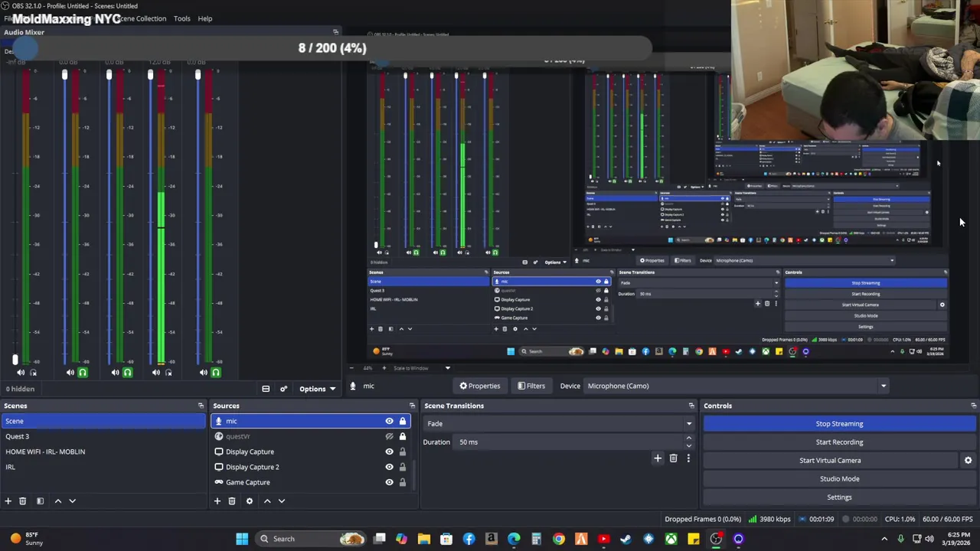Lock the Game Capture source
980x551 pixels.
(402, 482)
